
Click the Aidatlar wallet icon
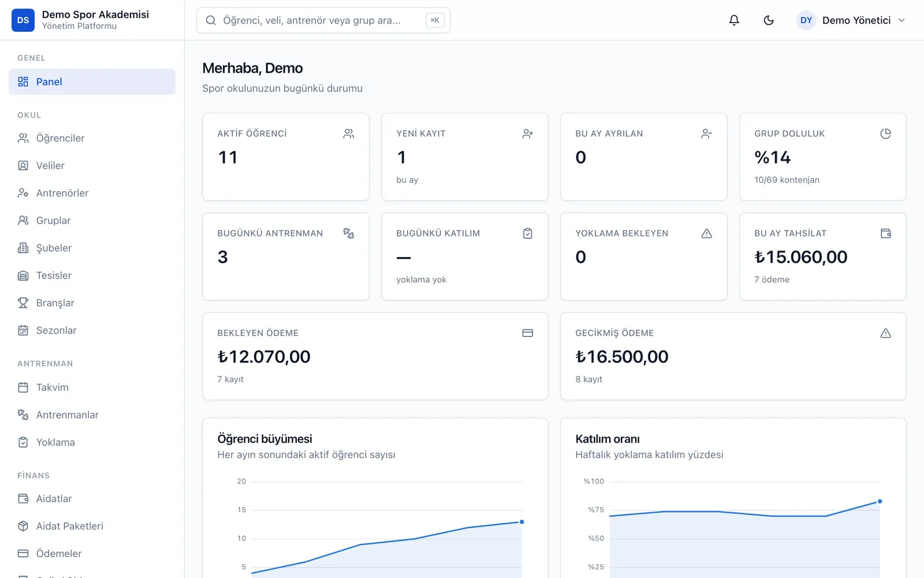coord(23,498)
